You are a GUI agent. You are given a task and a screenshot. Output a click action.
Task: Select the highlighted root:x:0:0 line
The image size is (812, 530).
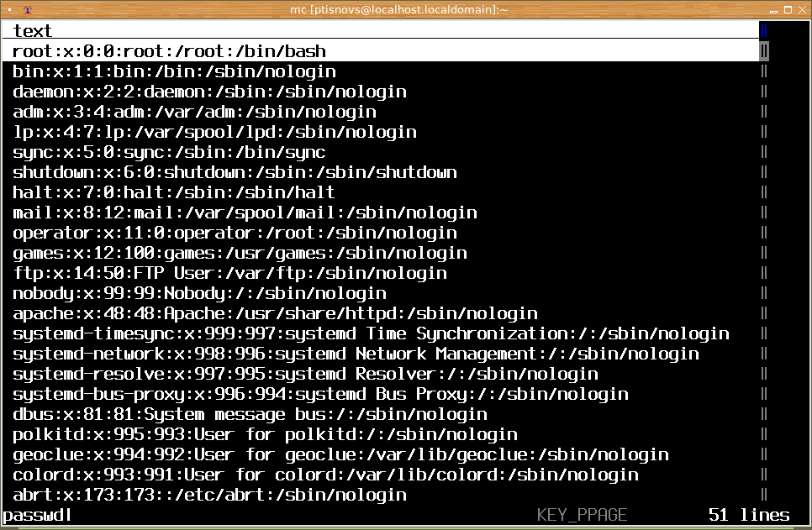[x=381, y=51]
